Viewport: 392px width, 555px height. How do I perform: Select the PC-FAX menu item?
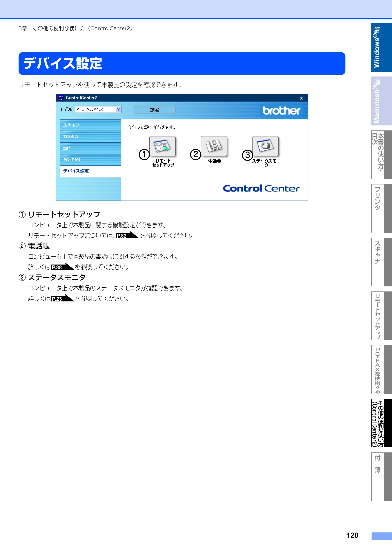90,160
